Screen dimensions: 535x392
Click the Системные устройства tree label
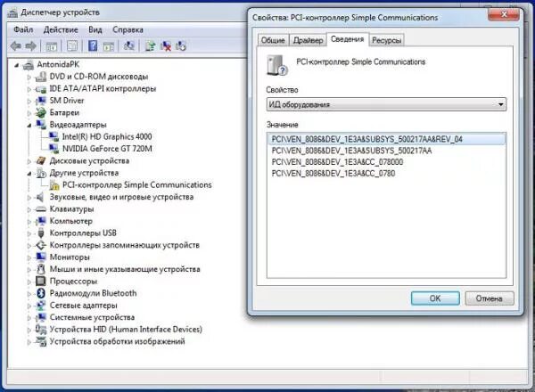[x=92, y=317]
